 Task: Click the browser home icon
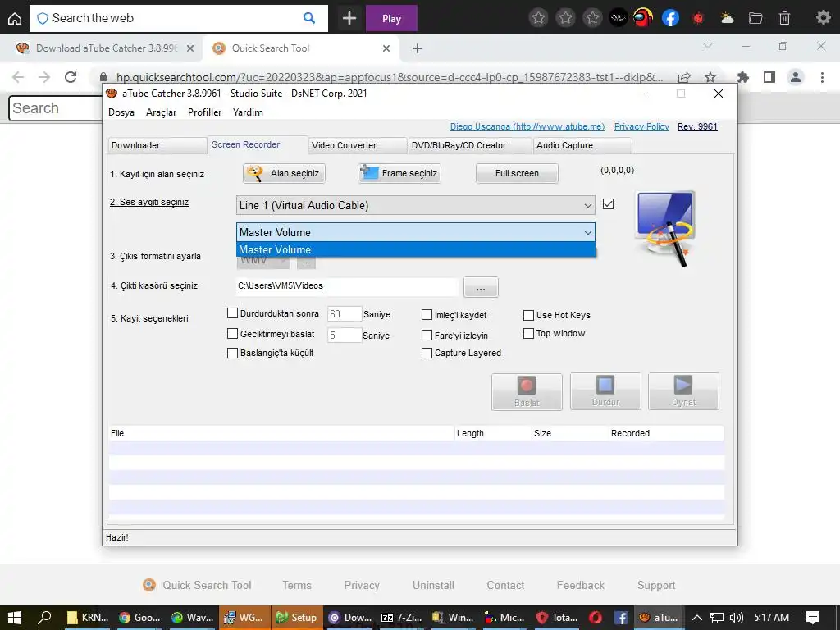point(15,18)
